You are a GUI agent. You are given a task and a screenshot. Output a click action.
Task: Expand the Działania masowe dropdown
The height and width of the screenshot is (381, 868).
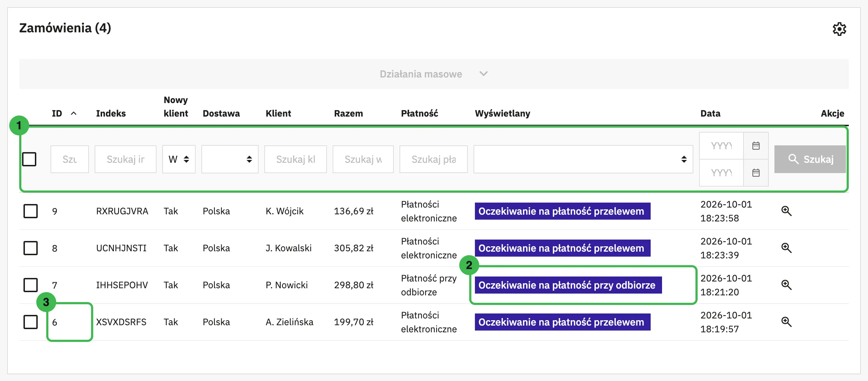pos(434,74)
